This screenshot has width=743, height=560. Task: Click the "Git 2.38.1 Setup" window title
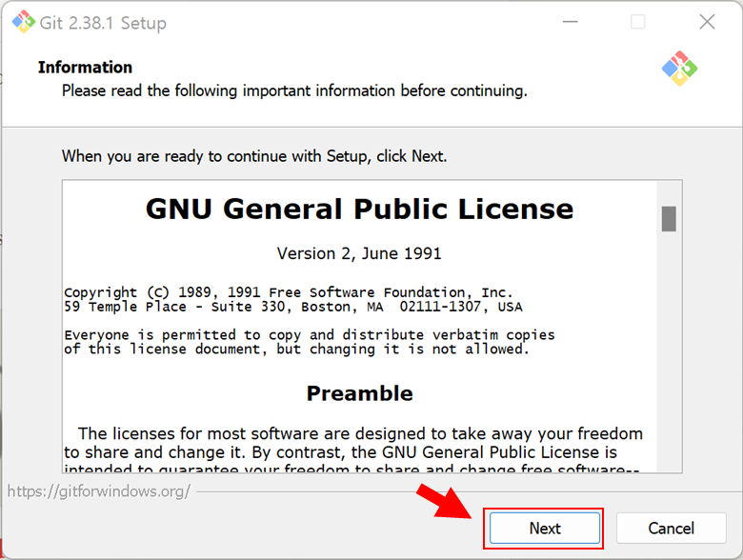[x=103, y=23]
